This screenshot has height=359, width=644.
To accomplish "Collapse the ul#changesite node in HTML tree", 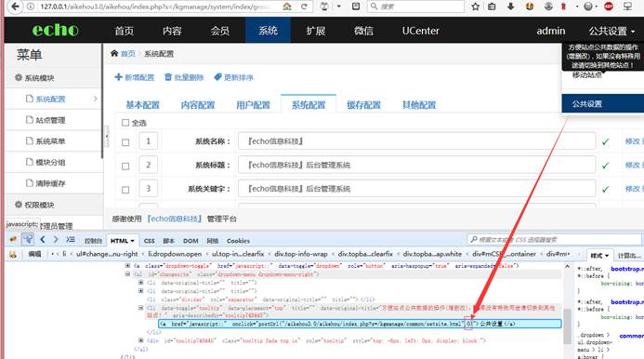I will (127, 273).
